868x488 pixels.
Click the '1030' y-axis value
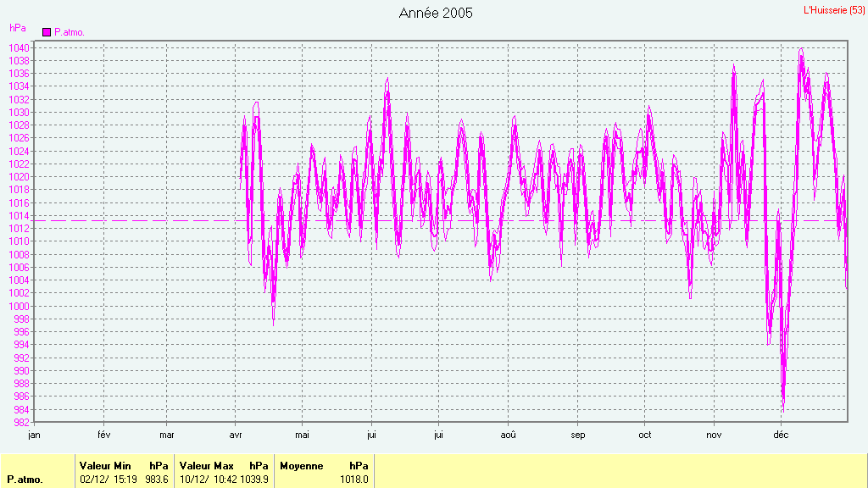click(x=19, y=113)
